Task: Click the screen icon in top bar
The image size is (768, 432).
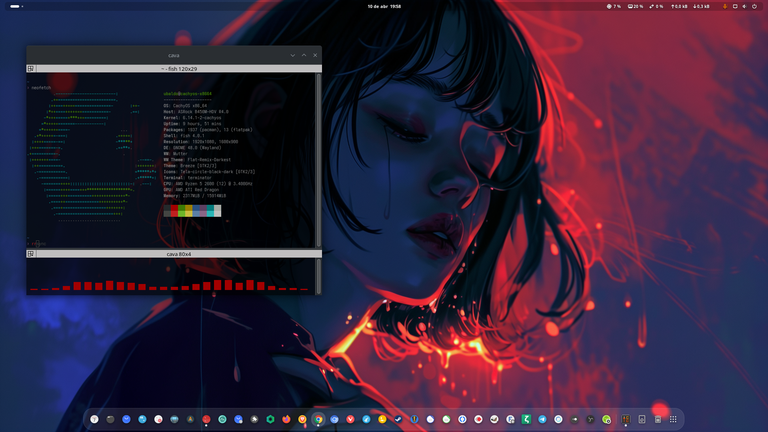Action: [x=735, y=6]
